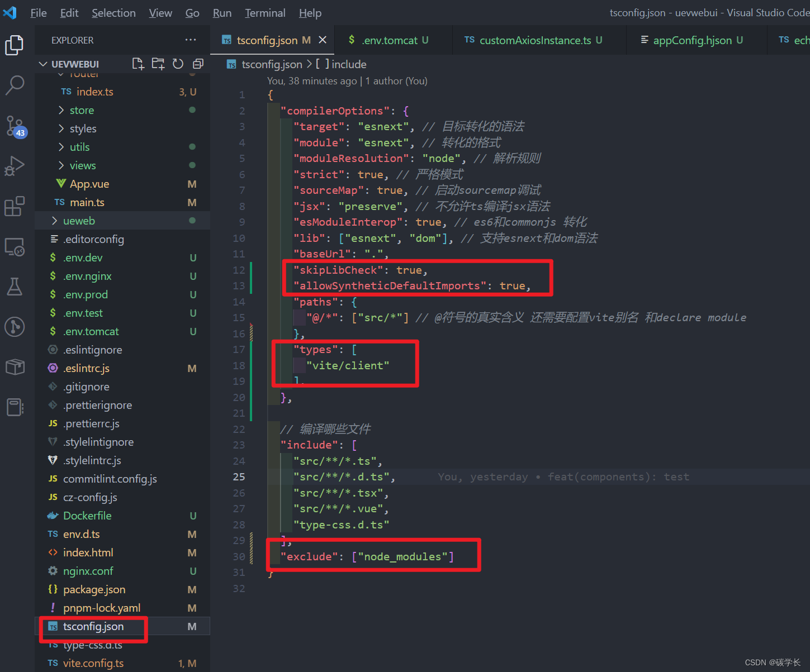Open the File menu
Image resolution: width=810 pixels, height=672 pixels.
(x=39, y=13)
